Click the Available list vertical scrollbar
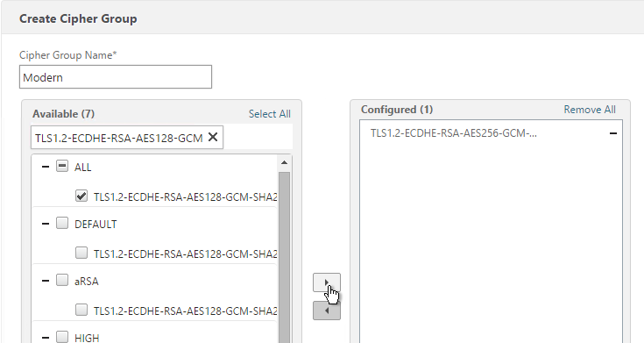The height and width of the screenshot is (343, 644). pyautogui.click(x=284, y=257)
